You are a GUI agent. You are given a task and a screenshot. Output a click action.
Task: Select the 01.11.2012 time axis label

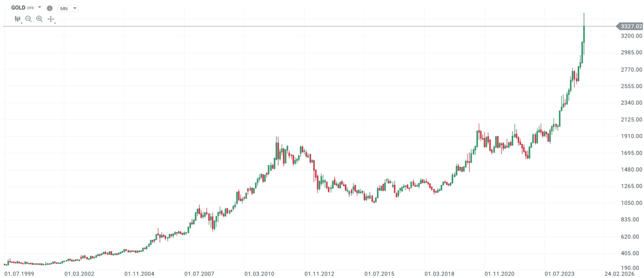tap(319, 274)
